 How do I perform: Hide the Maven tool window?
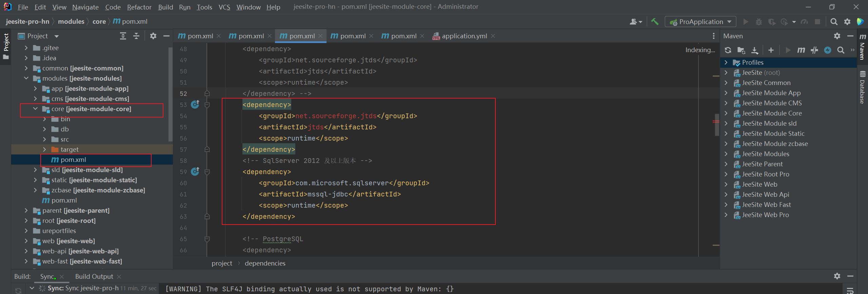point(850,36)
